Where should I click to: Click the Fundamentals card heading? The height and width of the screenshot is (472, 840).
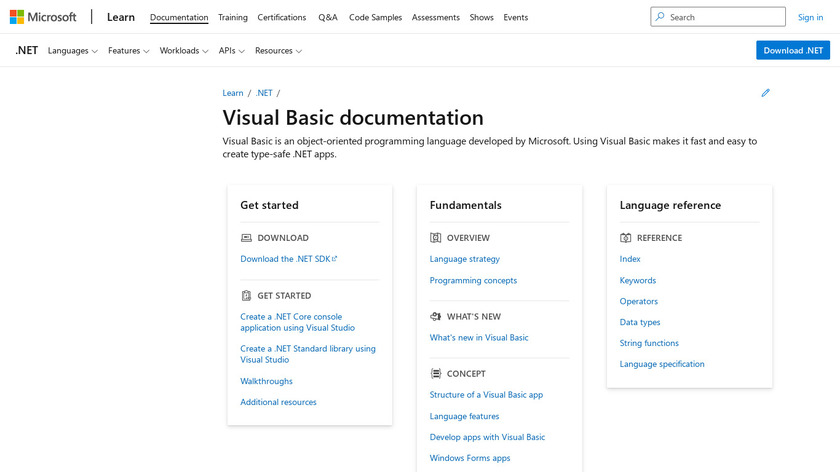coord(466,205)
